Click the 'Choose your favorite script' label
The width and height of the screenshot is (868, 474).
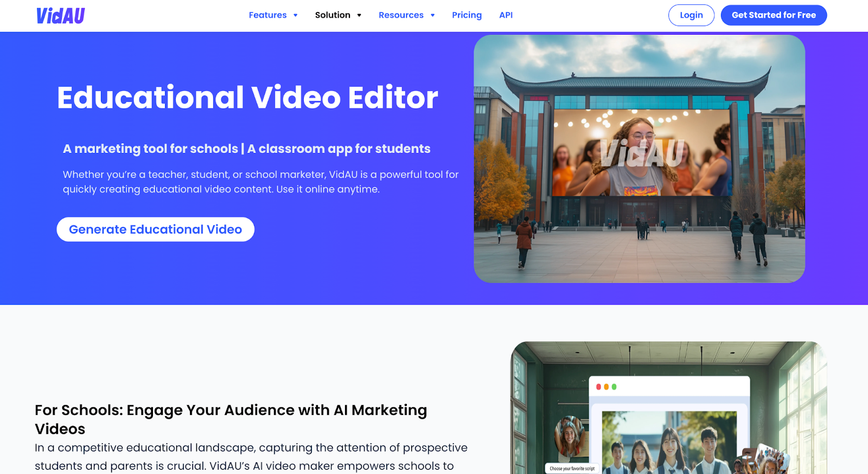[x=572, y=469]
